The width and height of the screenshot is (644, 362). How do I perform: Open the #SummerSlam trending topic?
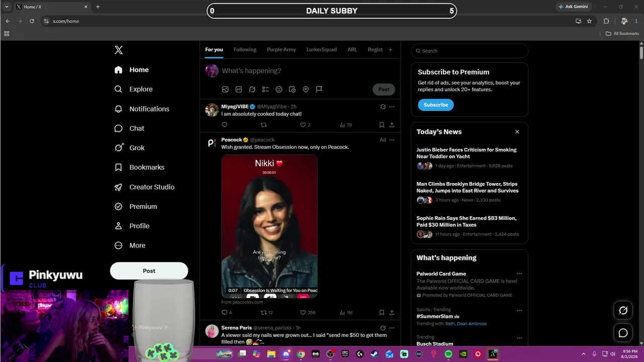coord(438,317)
